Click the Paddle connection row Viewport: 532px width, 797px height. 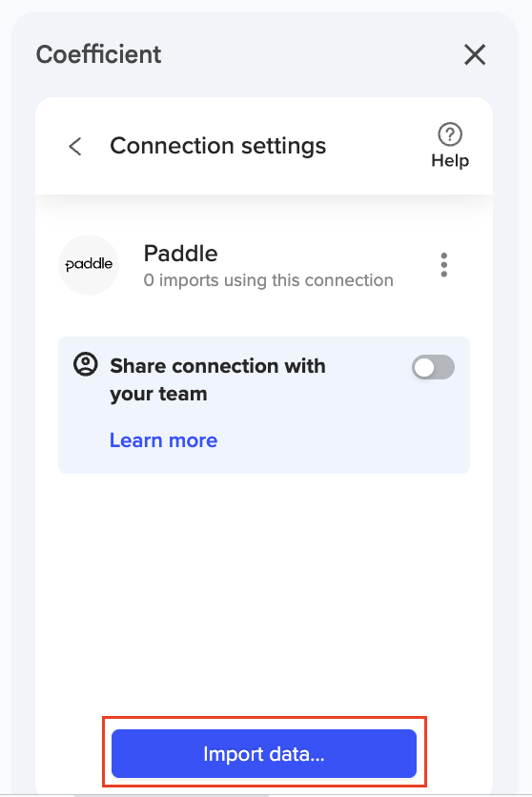coord(264,265)
